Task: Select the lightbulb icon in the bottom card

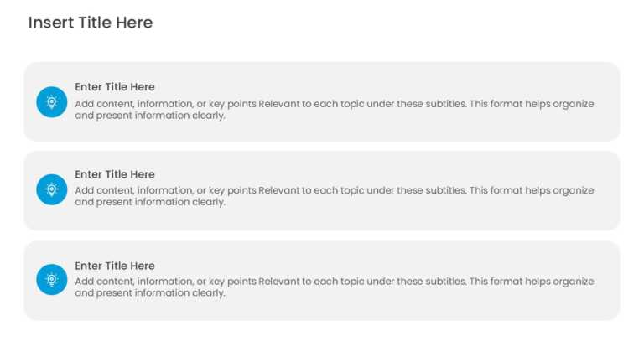Action: click(52, 280)
